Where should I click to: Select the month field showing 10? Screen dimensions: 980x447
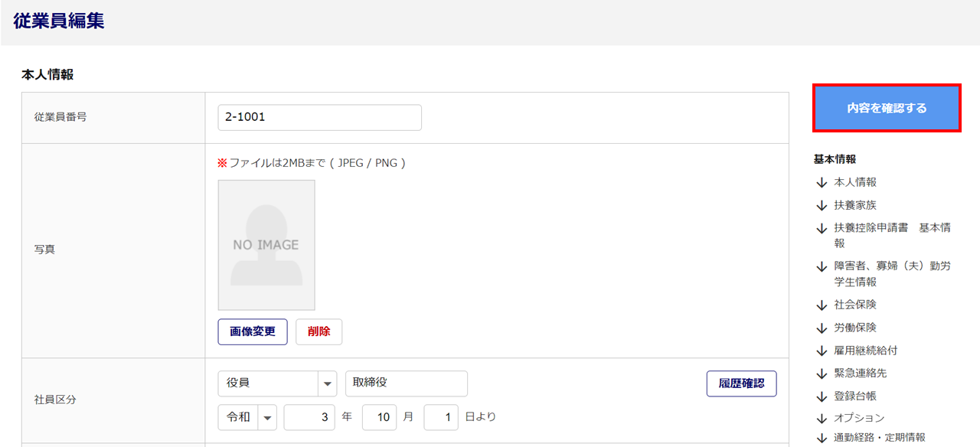click(379, 417)
